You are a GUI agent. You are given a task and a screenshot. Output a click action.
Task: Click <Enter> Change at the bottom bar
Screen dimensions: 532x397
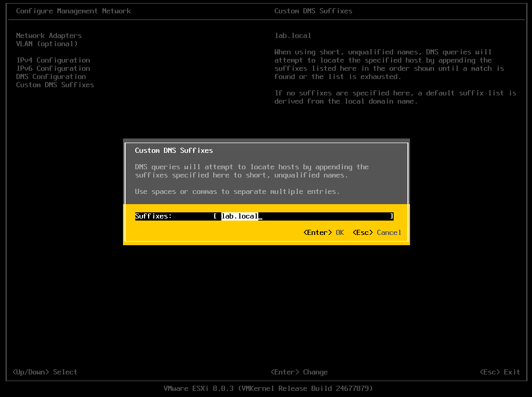300,372
